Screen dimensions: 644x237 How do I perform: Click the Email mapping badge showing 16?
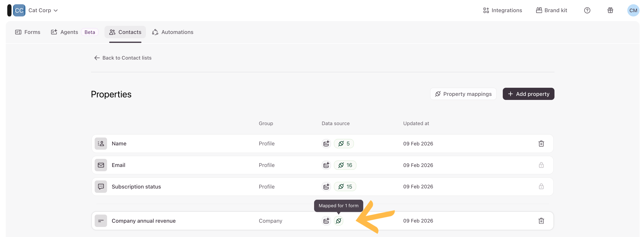[x=345, y=165]
